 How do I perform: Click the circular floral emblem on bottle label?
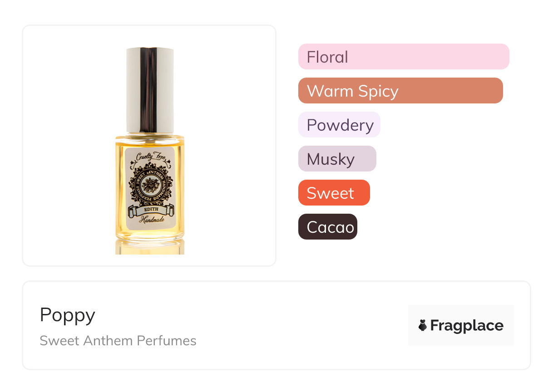[x=150, y=184]
